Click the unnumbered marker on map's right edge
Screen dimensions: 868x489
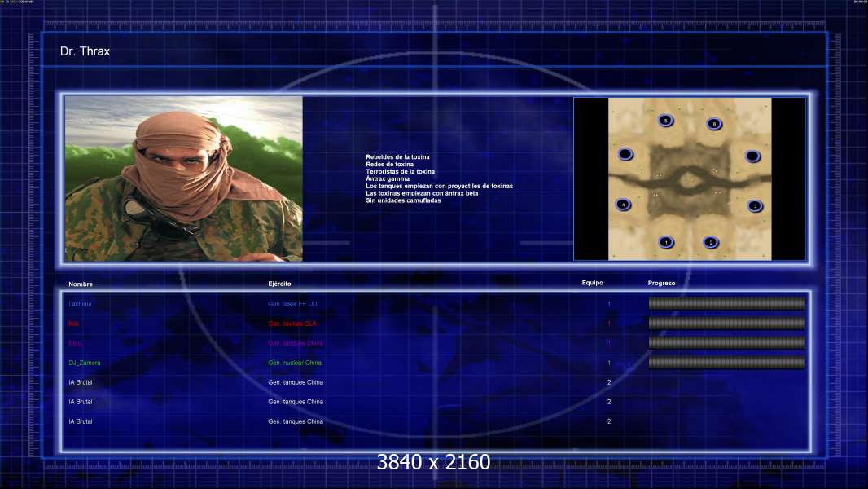[752, 156]
